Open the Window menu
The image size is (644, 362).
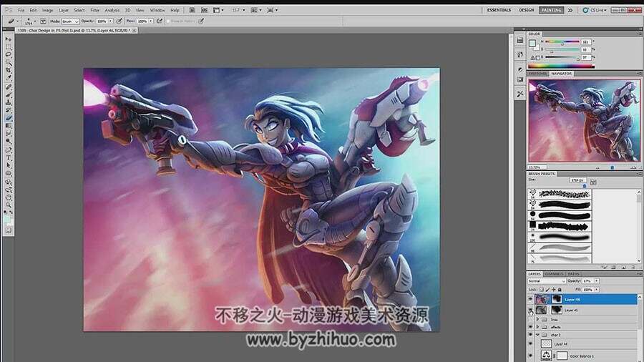[157, 10]
